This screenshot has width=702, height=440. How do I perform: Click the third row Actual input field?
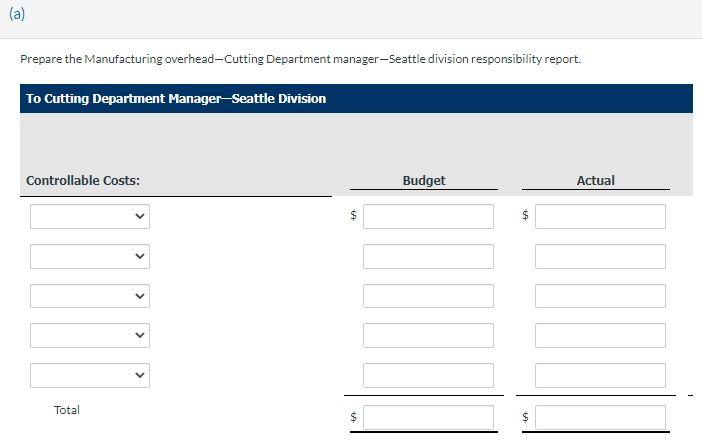click(x=600, y=296)
